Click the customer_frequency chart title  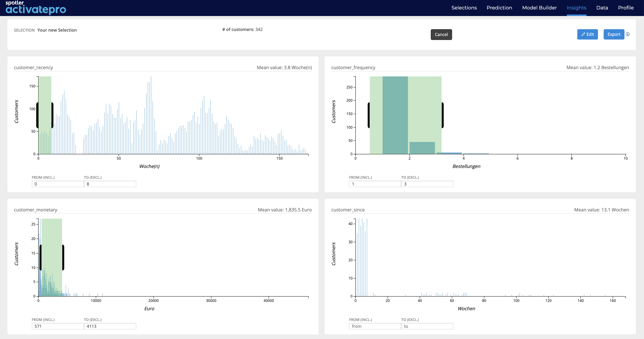coord(353,68)
